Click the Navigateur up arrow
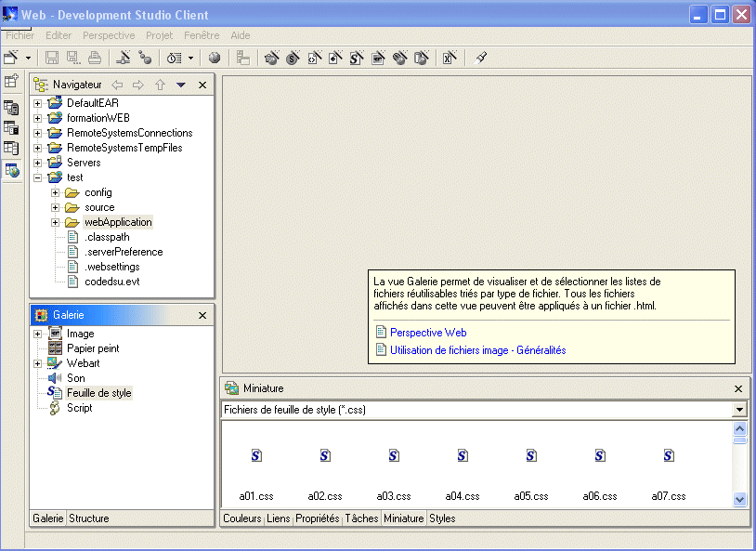The height and width of the screenshot is (551, 756). [x=160, y=85]
